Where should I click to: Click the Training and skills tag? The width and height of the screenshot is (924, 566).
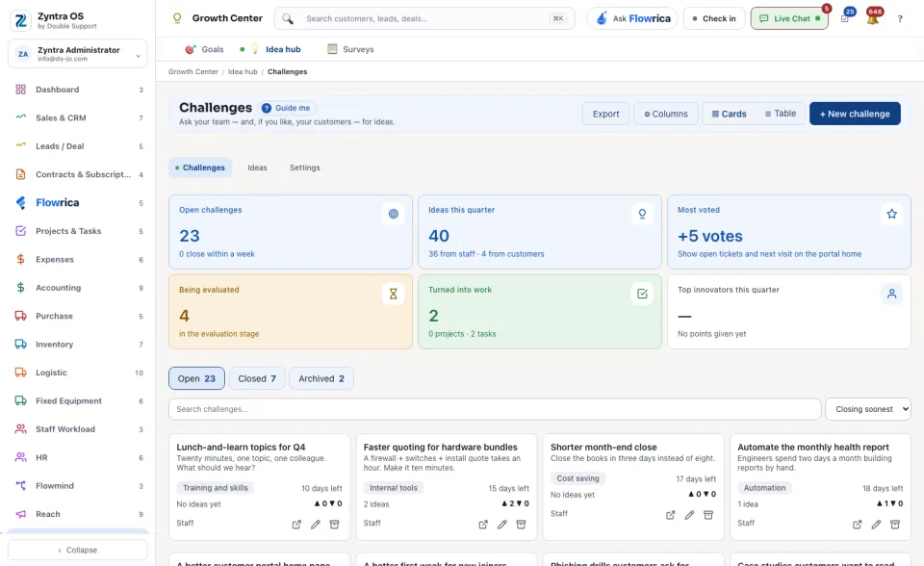point(215,488)
